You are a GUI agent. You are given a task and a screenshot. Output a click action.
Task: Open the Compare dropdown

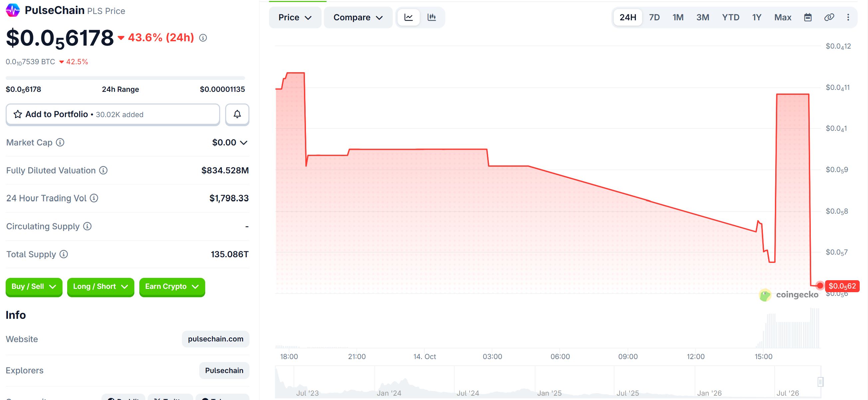coord(358,17)
